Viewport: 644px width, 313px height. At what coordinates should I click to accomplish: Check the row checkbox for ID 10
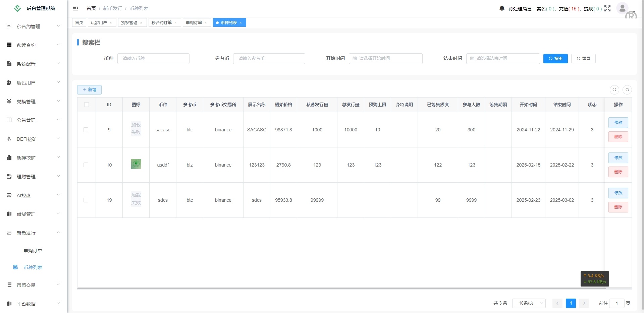pyautogui.click(x=86, y=165)
